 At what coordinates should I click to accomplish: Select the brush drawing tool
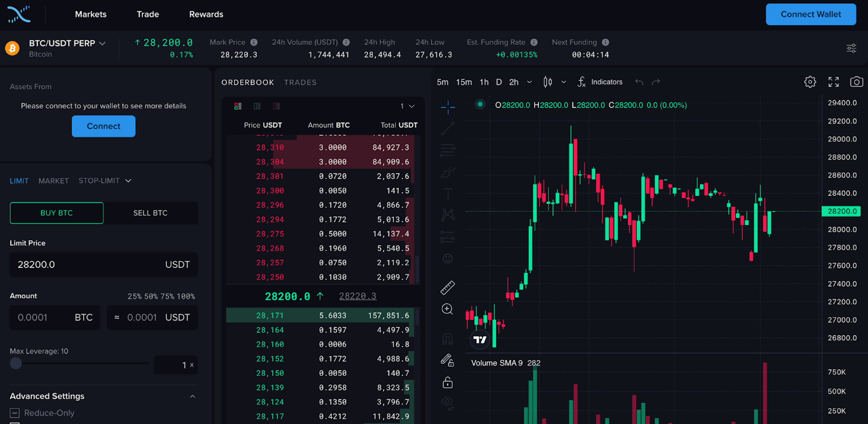pos(448,172)
